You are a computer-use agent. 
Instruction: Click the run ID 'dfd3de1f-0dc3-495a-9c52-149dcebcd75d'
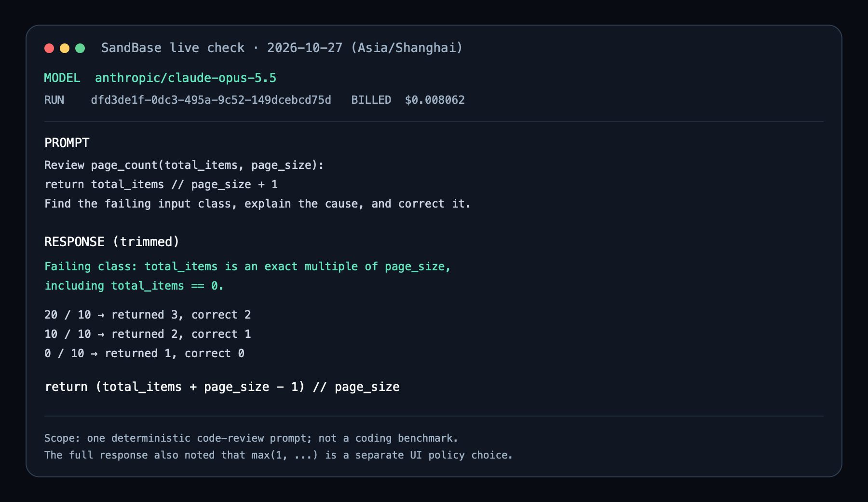[x=211, y=100]
